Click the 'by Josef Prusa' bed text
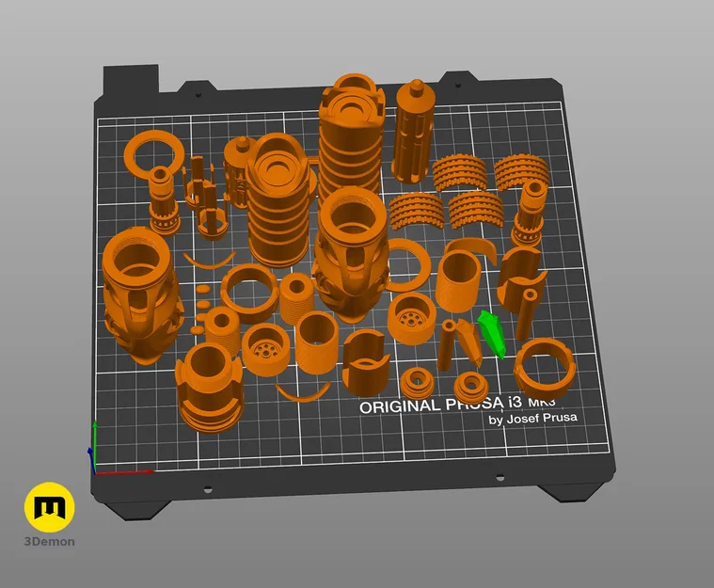Image resolution: width=714 pixels, height=588 pixels. coord(533,418)
